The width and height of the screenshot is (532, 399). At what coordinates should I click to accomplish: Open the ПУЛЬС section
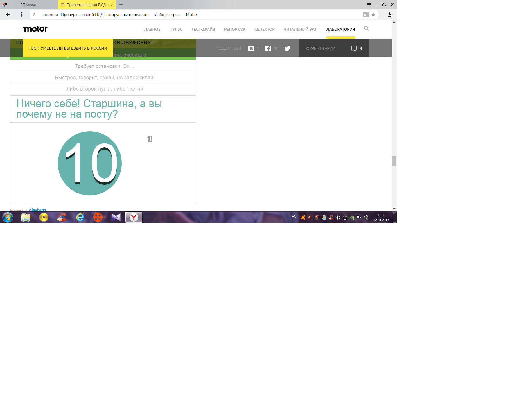pos(176,29)
